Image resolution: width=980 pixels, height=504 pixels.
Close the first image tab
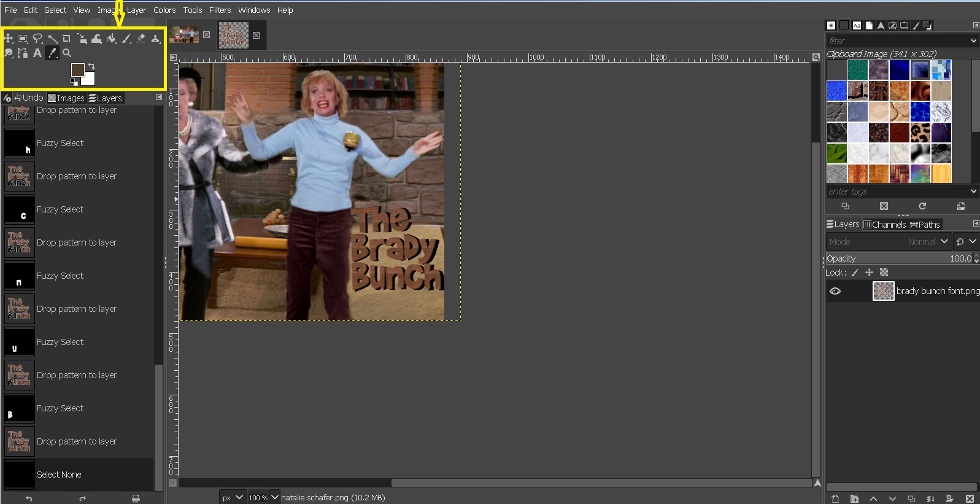tap(207, 35)
